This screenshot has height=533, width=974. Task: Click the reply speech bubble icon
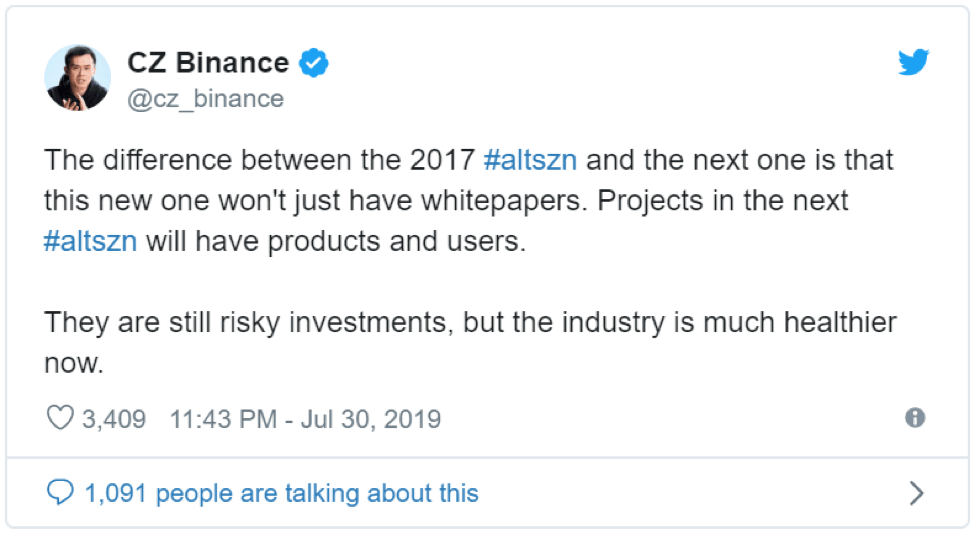[60, 493]
